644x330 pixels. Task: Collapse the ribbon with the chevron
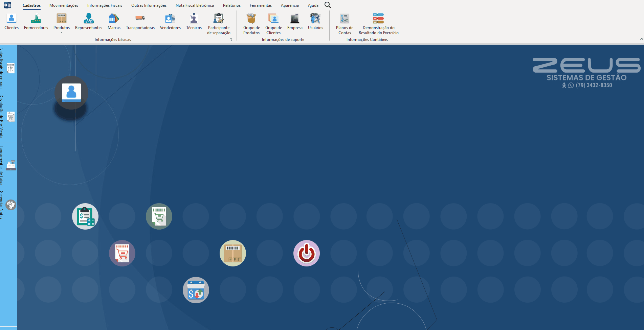click(x=642, y=39)
